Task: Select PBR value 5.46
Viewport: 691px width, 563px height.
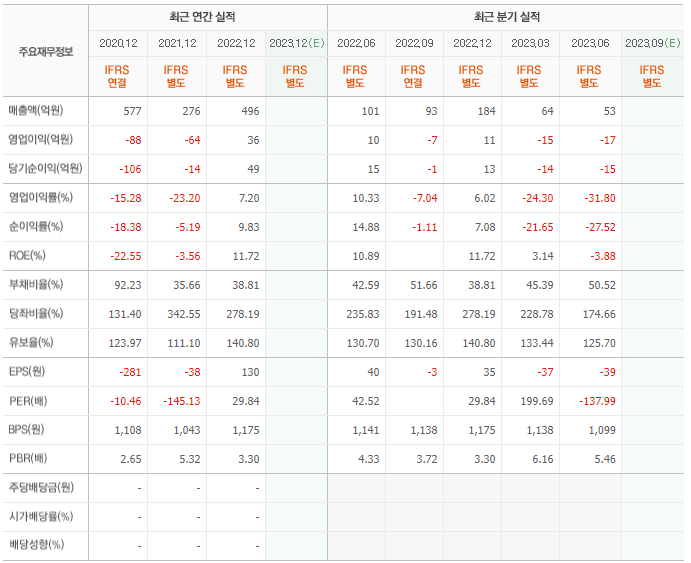Action: click(x=605, y=459)
